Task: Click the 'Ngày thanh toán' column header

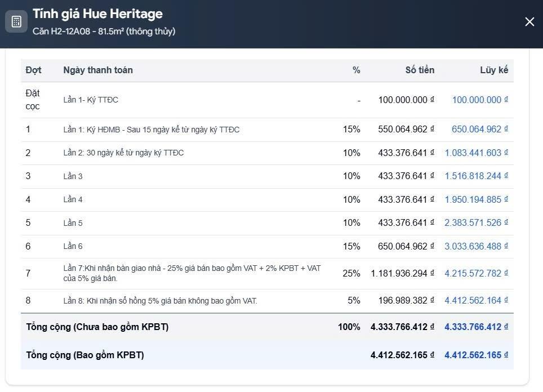Action: 98,70
